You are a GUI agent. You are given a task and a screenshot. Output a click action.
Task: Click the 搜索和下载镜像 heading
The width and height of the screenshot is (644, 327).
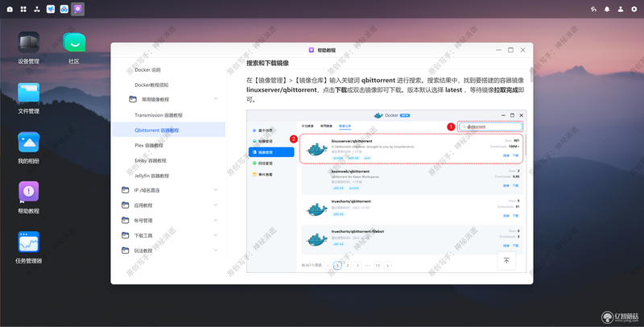(267, 63)
